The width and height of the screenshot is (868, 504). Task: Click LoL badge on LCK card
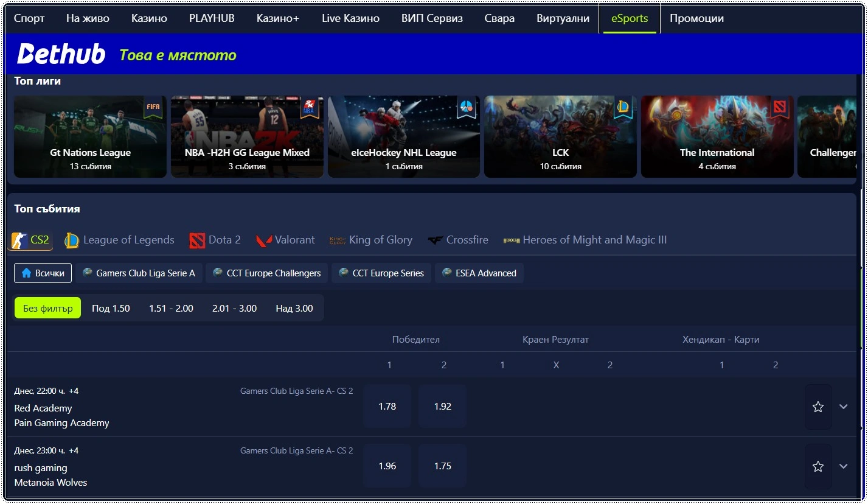pyautogui.click(x=623, y=107)
